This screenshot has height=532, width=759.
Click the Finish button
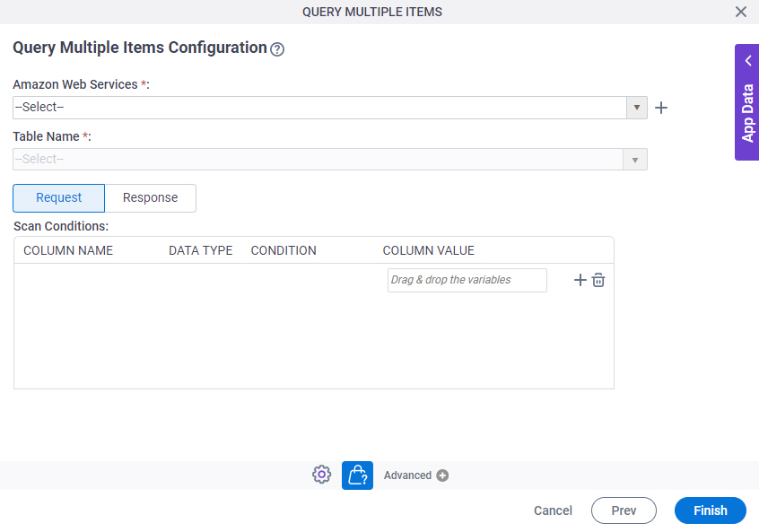point(710,510)
